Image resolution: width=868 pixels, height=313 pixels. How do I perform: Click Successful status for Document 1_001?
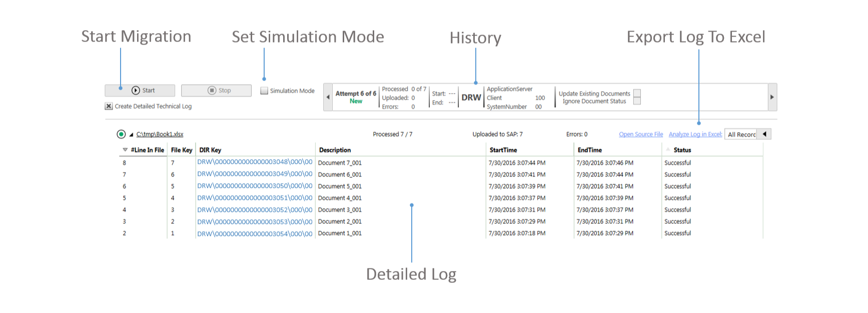(x=677, y=233)
